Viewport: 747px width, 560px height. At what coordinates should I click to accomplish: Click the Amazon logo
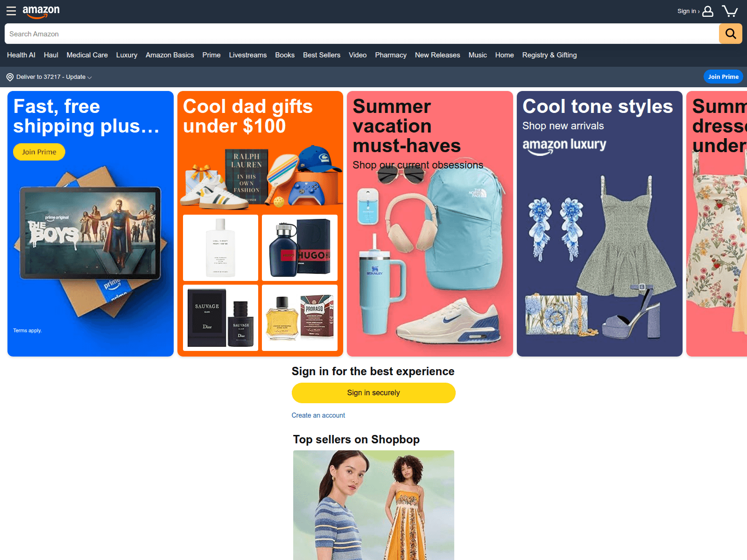tap(41, 12)
